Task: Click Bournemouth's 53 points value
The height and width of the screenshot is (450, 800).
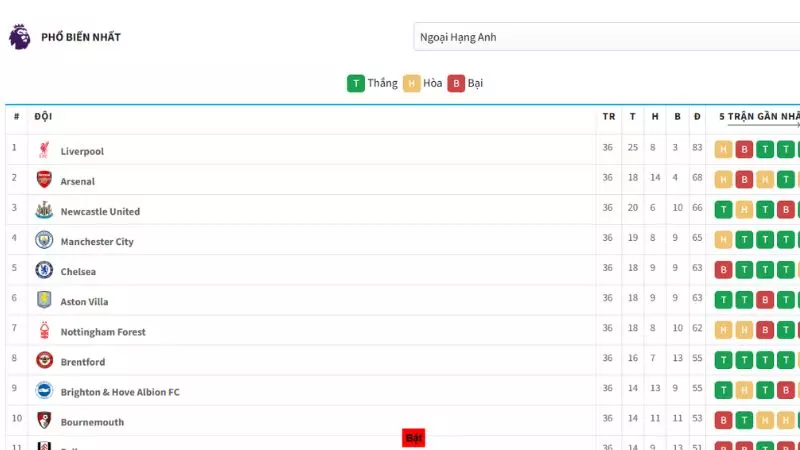Action: click(x=697, y=418)
